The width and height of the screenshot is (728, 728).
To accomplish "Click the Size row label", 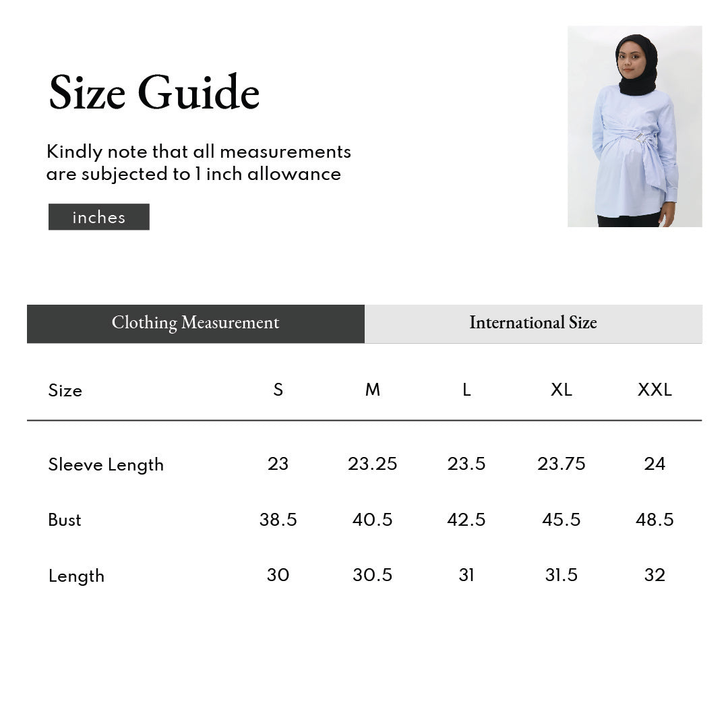I will pos(65,390).
